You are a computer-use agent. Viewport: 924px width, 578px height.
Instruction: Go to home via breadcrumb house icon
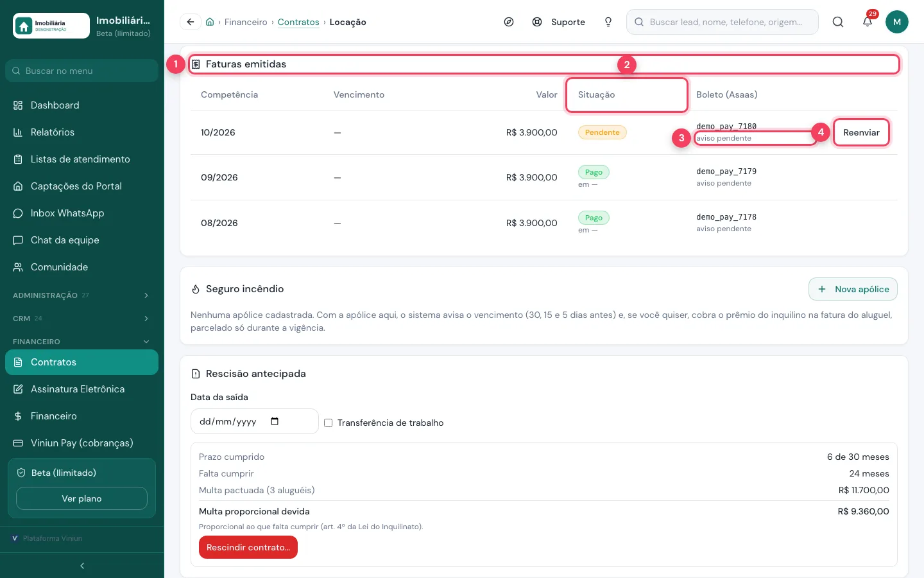coord(210,22)
